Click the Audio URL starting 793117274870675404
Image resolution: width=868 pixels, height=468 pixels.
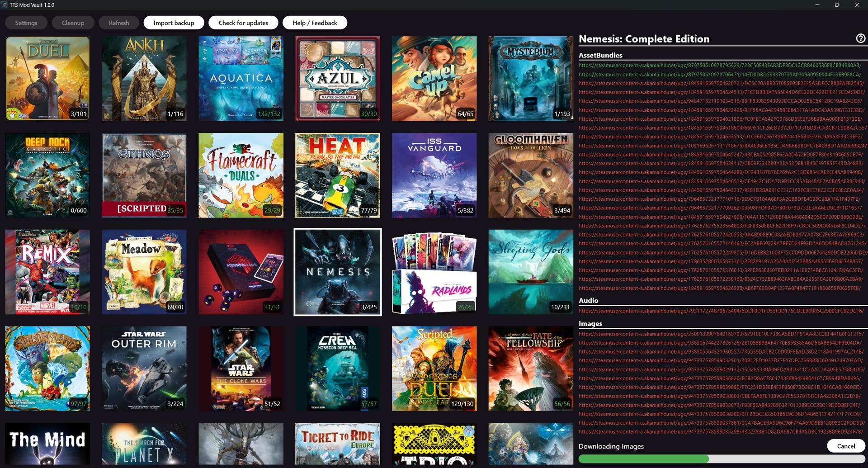721,311
